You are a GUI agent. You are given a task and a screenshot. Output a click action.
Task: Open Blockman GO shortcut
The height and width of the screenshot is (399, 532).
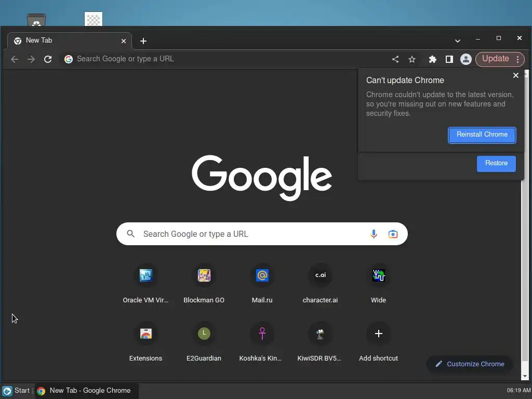point(204,284)
